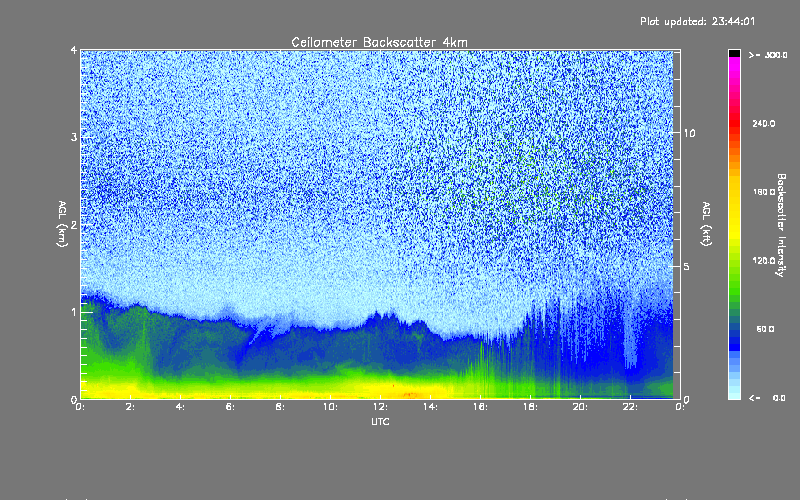
Task: Click the '4' km tick on left axis
Action: [x=74, y=50]
